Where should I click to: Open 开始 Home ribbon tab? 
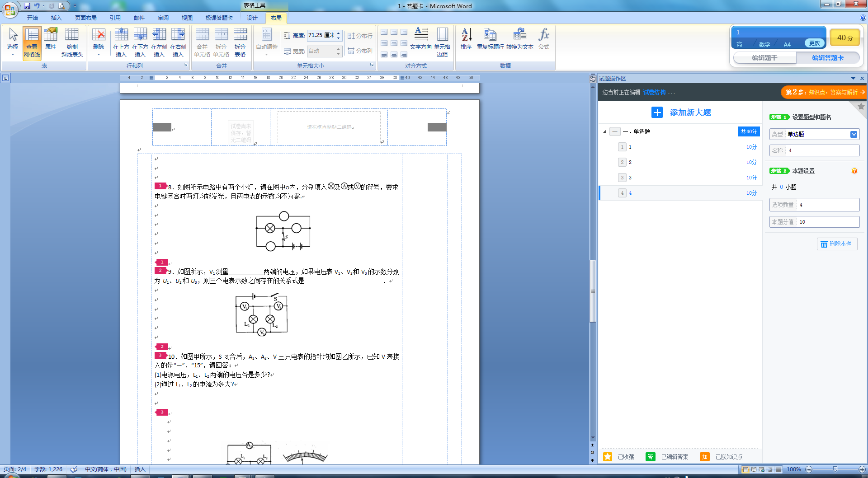coord(33,18)
